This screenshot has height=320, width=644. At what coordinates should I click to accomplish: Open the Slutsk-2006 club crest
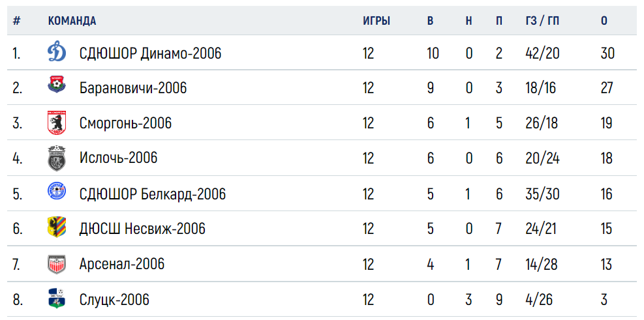[x=56, y=298]
